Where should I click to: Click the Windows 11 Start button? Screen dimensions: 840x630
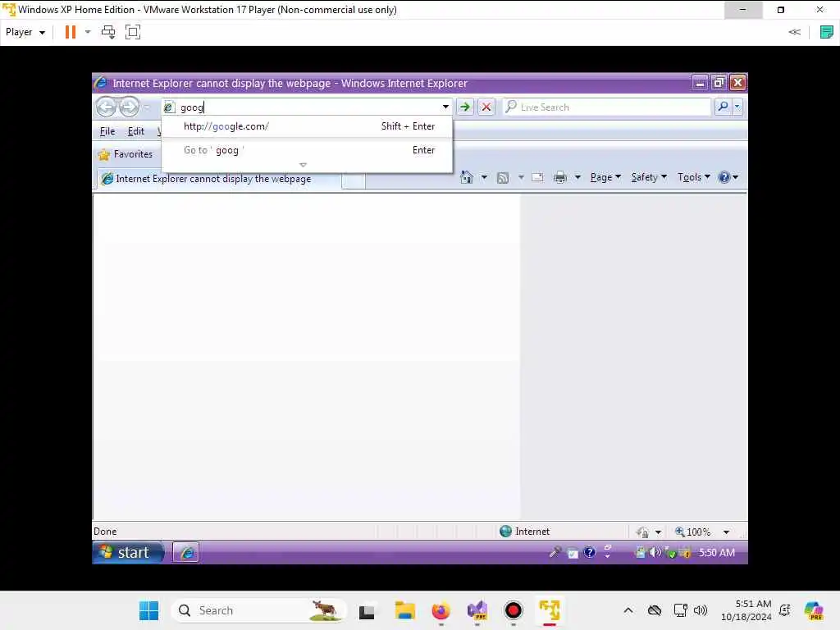(148, 610)
